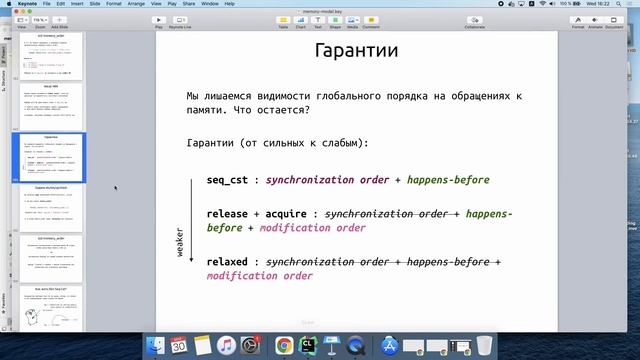This screenshot has height=360, width=640.
Task: Click the Collaborate button
Action: [x=475, y=20]
